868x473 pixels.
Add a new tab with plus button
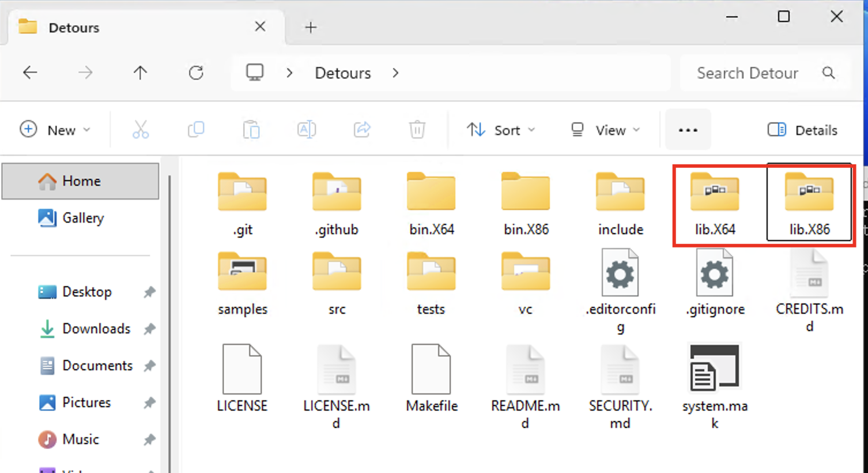[x=311, y=27]
